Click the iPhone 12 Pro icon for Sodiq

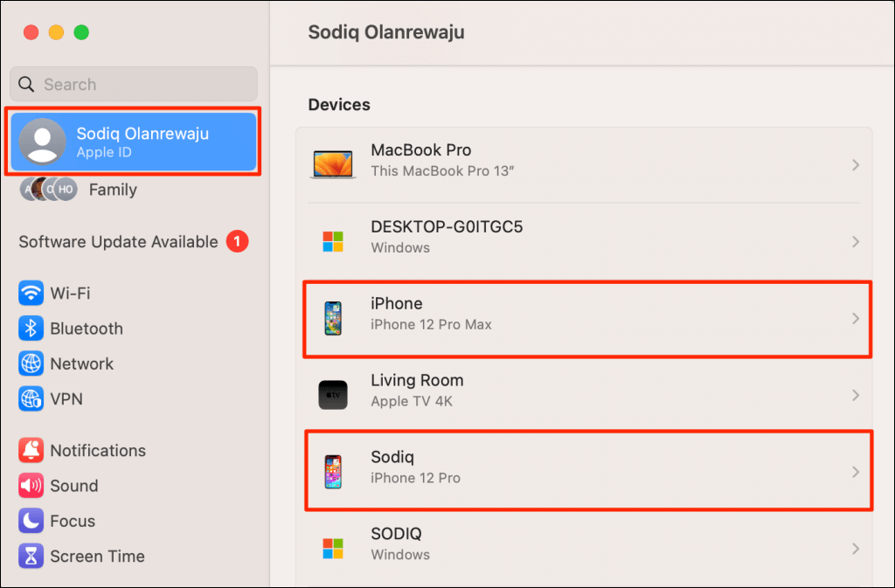coord(333,472)
